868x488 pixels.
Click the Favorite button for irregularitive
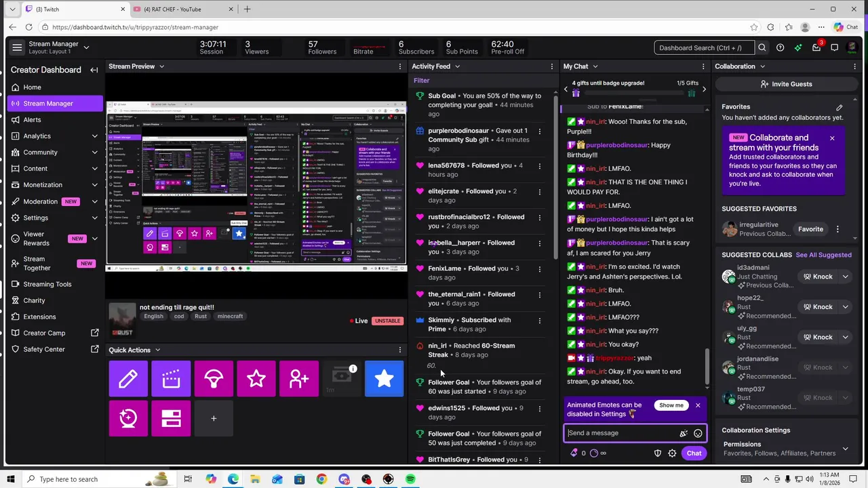pos(810,229)
